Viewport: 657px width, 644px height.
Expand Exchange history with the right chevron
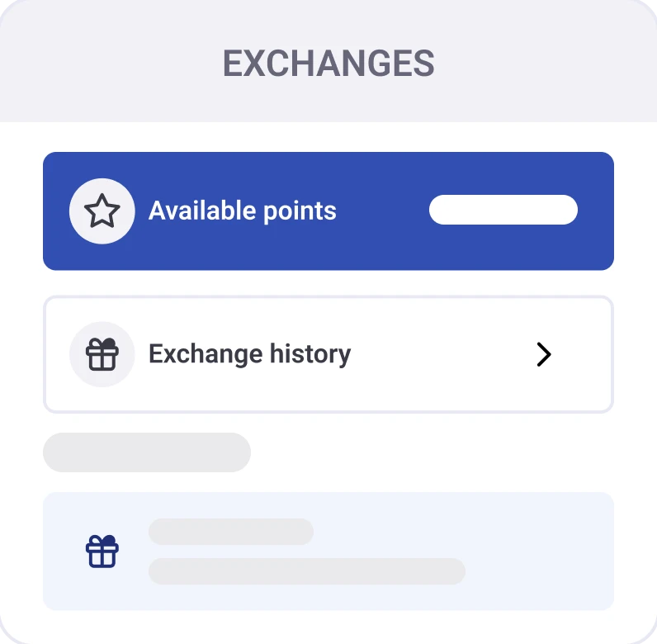(543, 355)
